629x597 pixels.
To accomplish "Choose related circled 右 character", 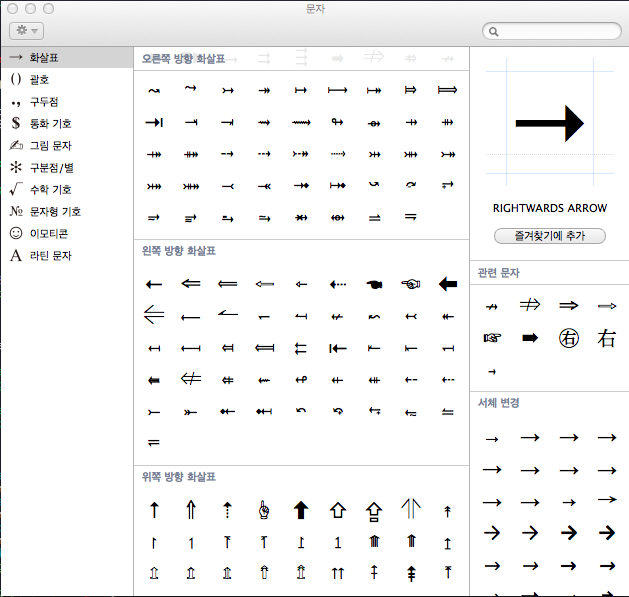I will click(569, 338).
